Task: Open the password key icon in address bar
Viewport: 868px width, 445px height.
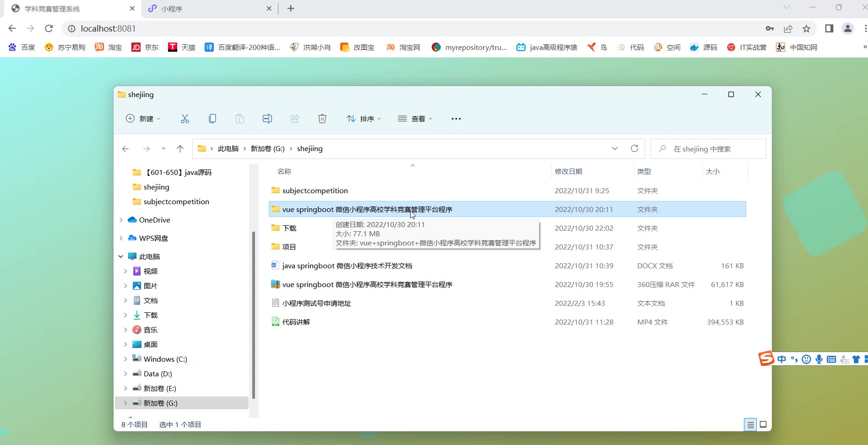Action: [x=770, y=28]
